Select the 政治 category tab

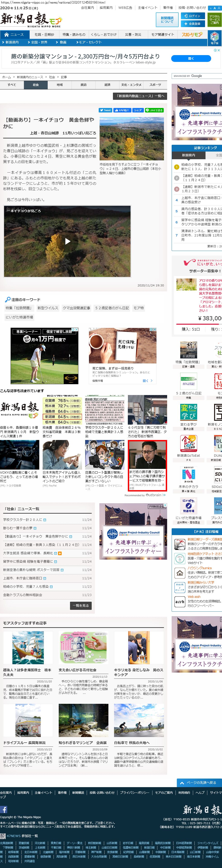(83, 85)
